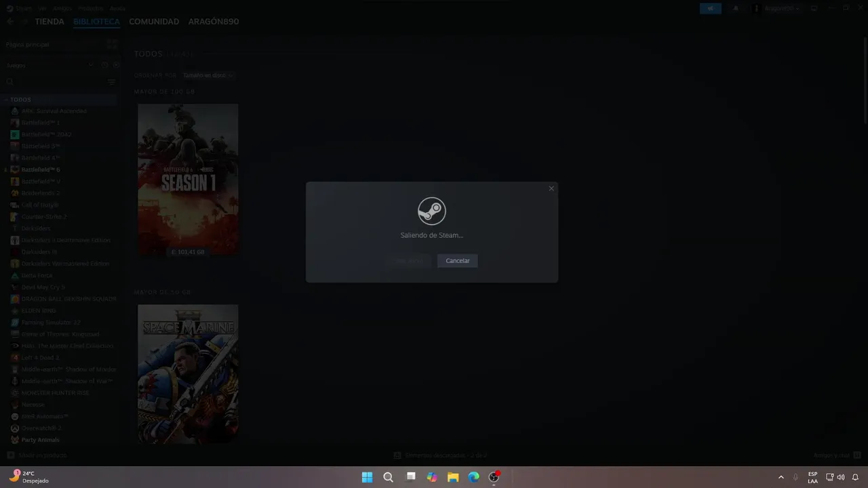This screenshot has width=868, height=488.
Task: Select Battlefield V in game list
Action: [41, 182]
